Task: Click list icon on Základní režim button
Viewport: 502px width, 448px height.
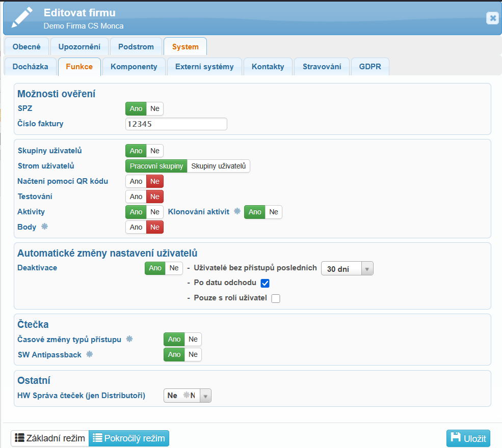Action: click(x=20, y=438)
